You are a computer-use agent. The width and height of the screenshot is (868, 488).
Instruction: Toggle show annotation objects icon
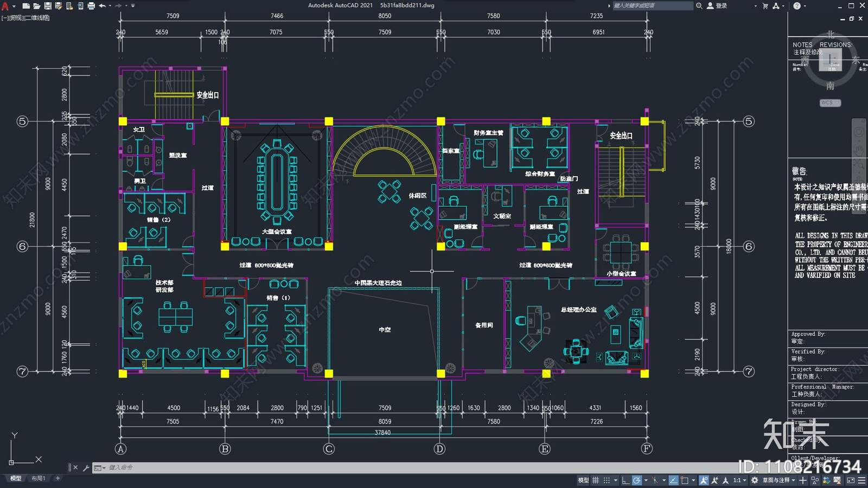pos(704,480)
